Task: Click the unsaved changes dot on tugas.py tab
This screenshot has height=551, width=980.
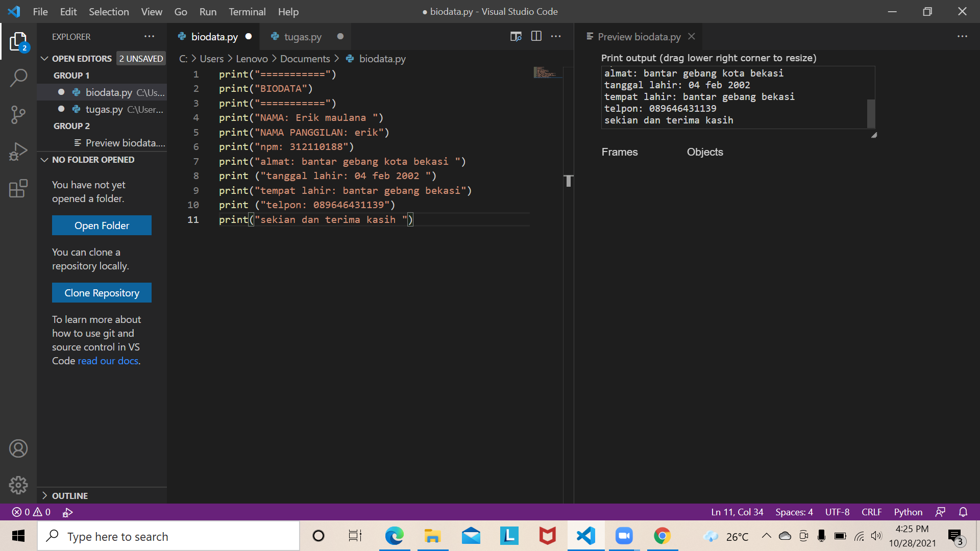Action: [x=340, y=37]
